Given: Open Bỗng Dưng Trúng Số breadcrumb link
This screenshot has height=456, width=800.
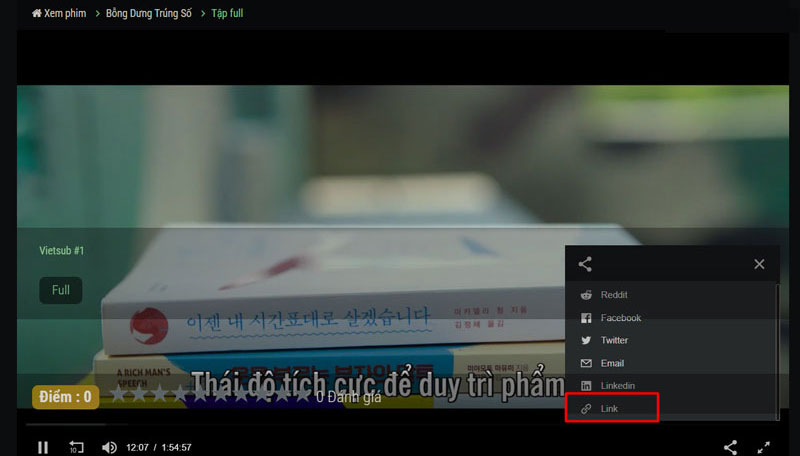Looking at the screenshot, I should pyautogui.click(x=146, y=14).
